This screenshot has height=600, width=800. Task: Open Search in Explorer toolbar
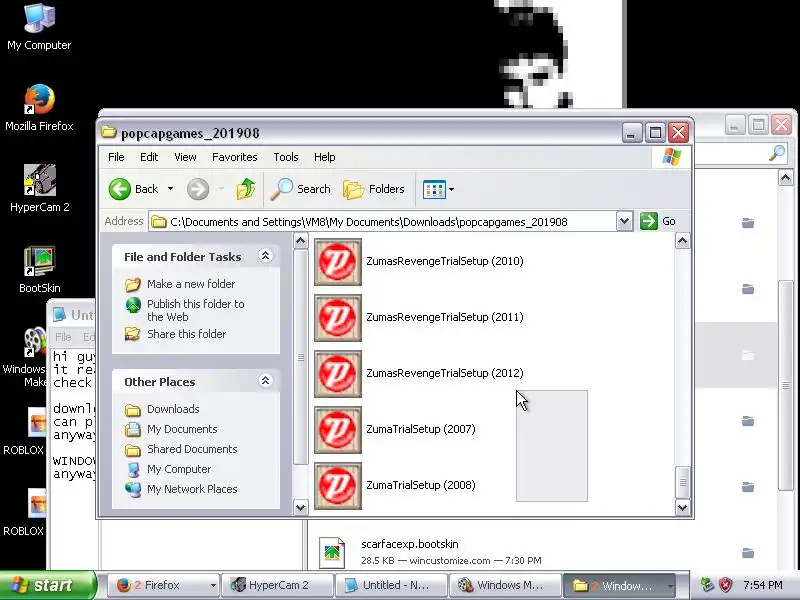point(301,189)
